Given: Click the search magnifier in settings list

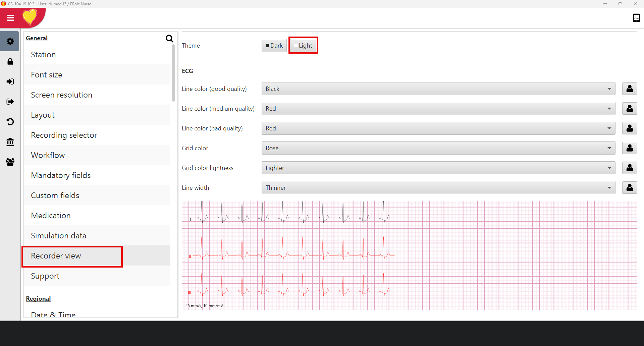Looking at the screenshot, I should 169,39.
